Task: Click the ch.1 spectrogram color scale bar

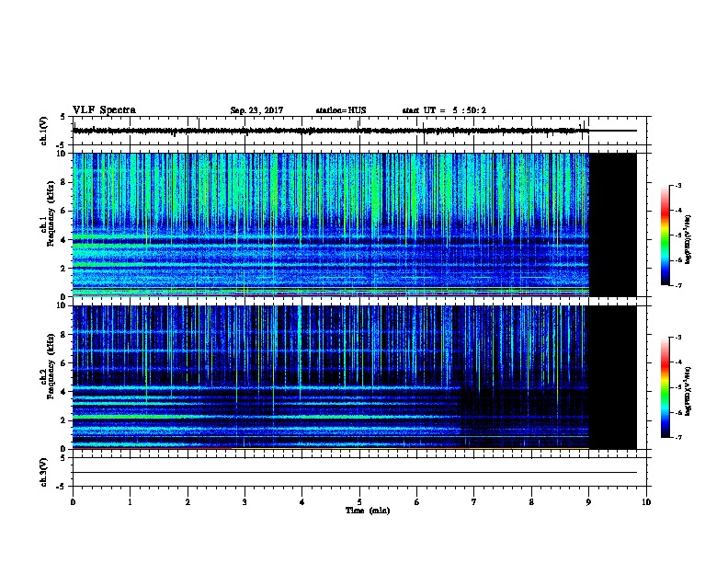Action: [665, 236]
